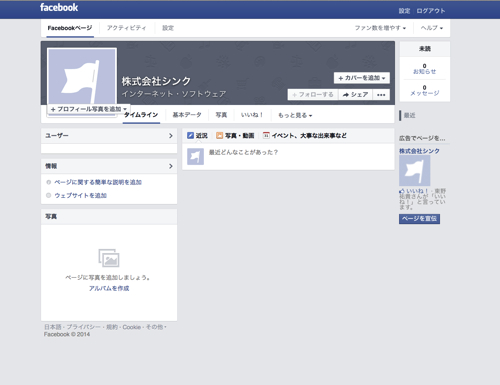Click ページに関する簡単な説明を追加 link
This screenshot has height=385, width=500.
[98, 182]
